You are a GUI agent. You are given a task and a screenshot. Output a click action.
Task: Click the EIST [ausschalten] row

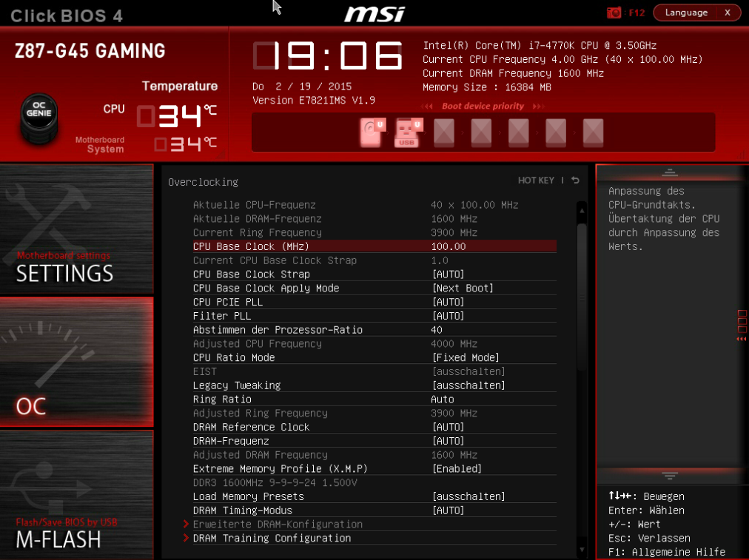[374, 371]
